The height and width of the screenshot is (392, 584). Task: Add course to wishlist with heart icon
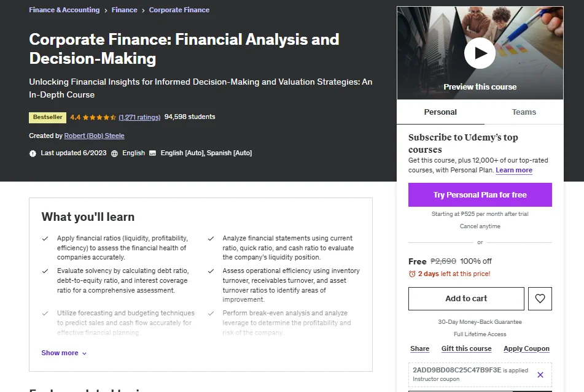pos(540,298)
